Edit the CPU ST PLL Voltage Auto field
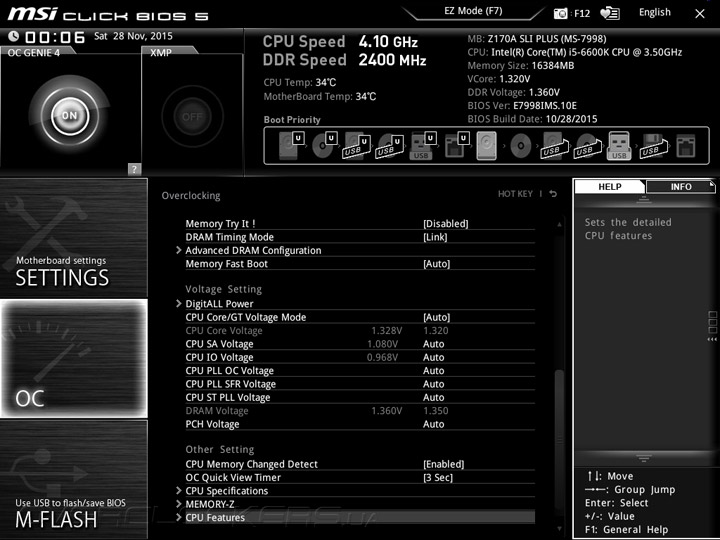This screenshot has width=720, height=540. [433, 397]
